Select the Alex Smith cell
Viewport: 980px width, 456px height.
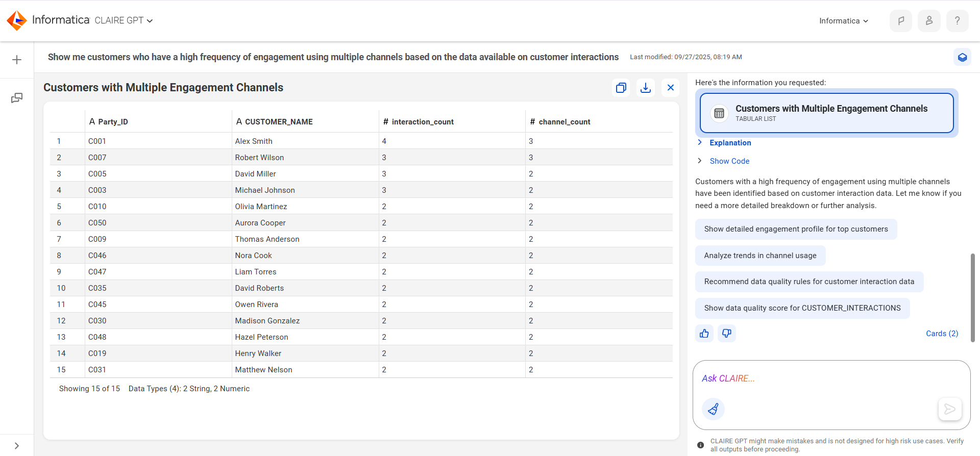(305, 141)
